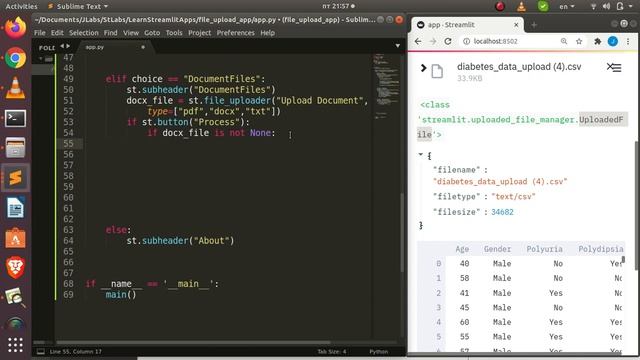Open LibreOffice Writer dock icon
The image size is (640, 360).
pos(16,208)
